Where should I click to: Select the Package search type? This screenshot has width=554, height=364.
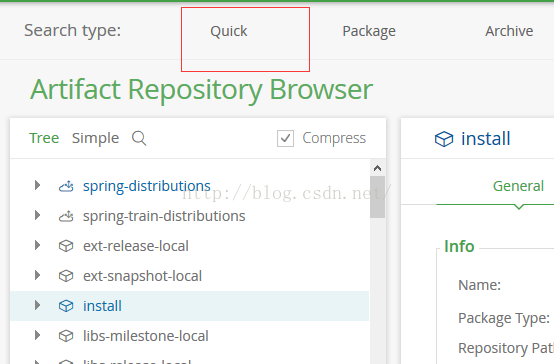(369, 31)
